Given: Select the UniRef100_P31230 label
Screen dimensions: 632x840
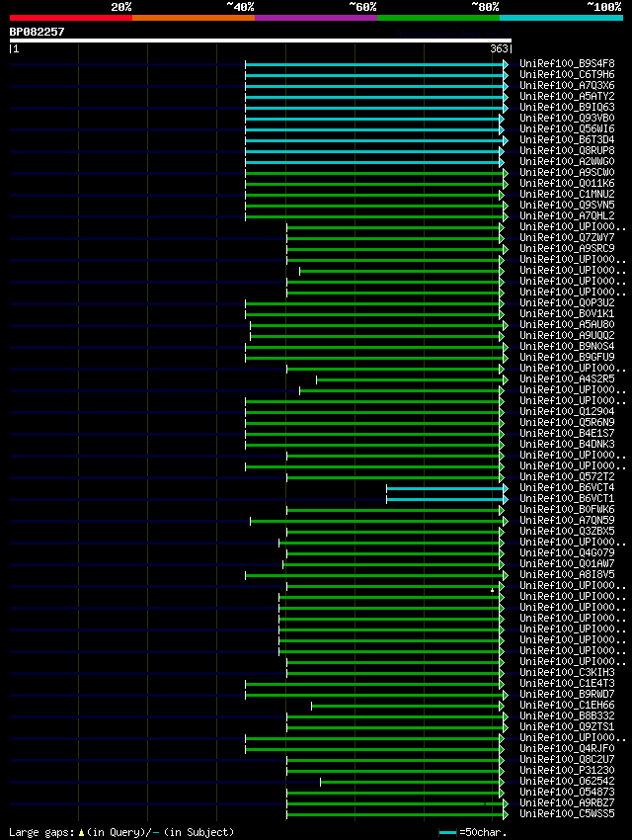Looking at the screenshot, I should click(x=567, y=770).
